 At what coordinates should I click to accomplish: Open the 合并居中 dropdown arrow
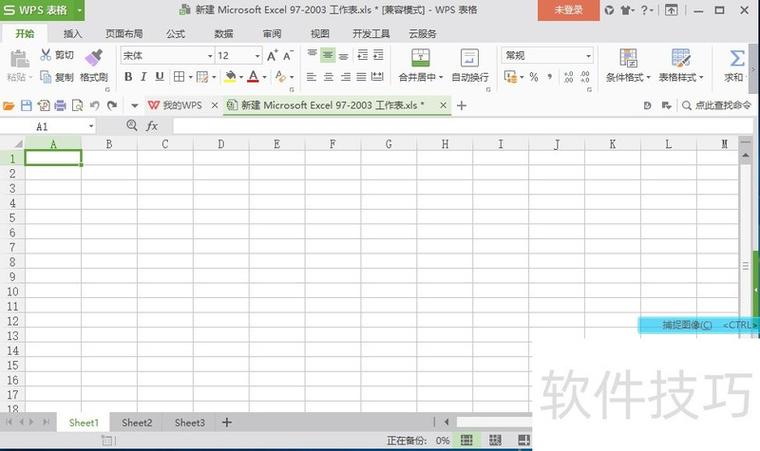[x=441, y=77]
